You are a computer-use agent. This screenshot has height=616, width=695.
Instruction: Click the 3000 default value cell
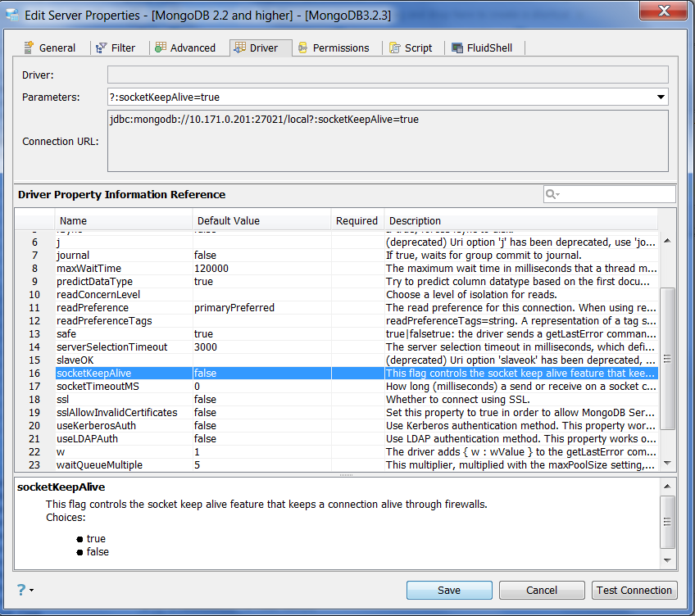point(261,347)
